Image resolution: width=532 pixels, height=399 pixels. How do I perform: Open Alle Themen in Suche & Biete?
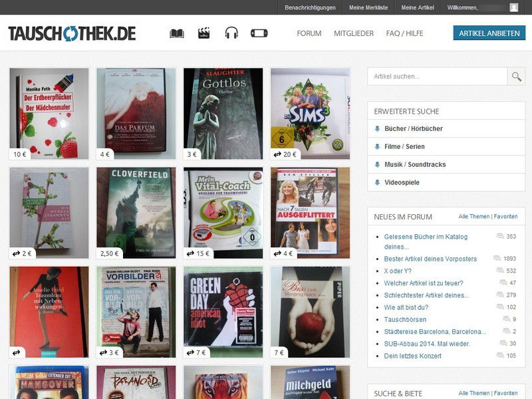point(474,393)
